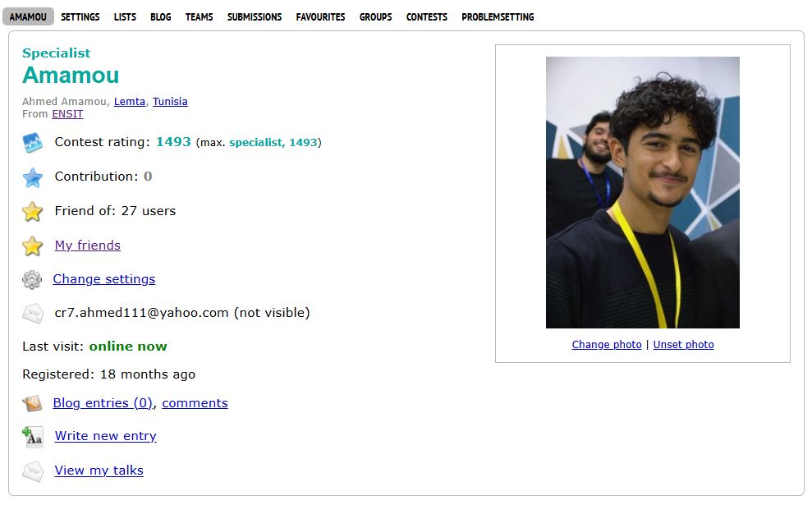
Task: Open the My friends link
Action: pos(88,245)
